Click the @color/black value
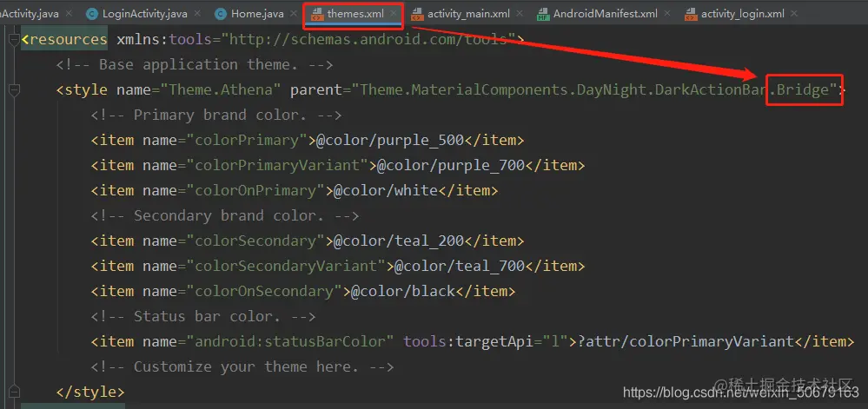 click(403, 291)
